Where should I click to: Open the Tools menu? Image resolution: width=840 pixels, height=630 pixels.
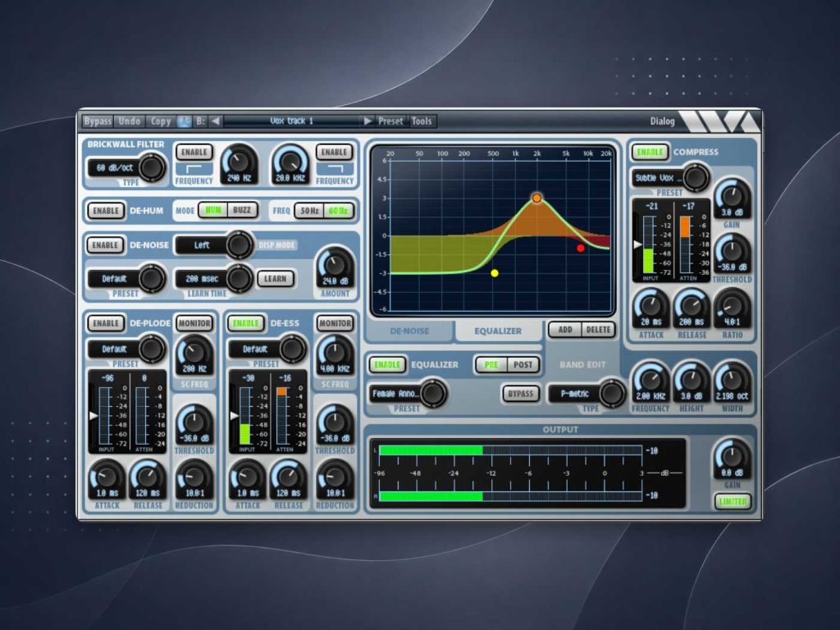[422, 121]
